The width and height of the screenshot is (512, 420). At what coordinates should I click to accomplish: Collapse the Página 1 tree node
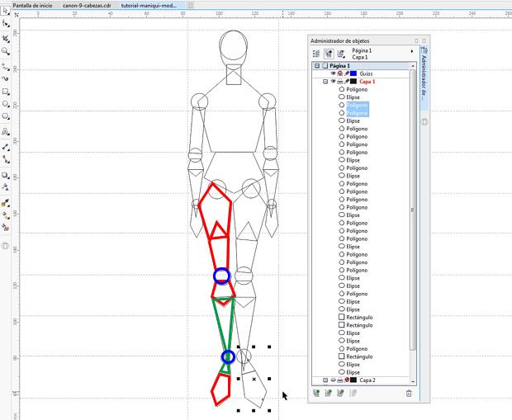tap(317, 66)
